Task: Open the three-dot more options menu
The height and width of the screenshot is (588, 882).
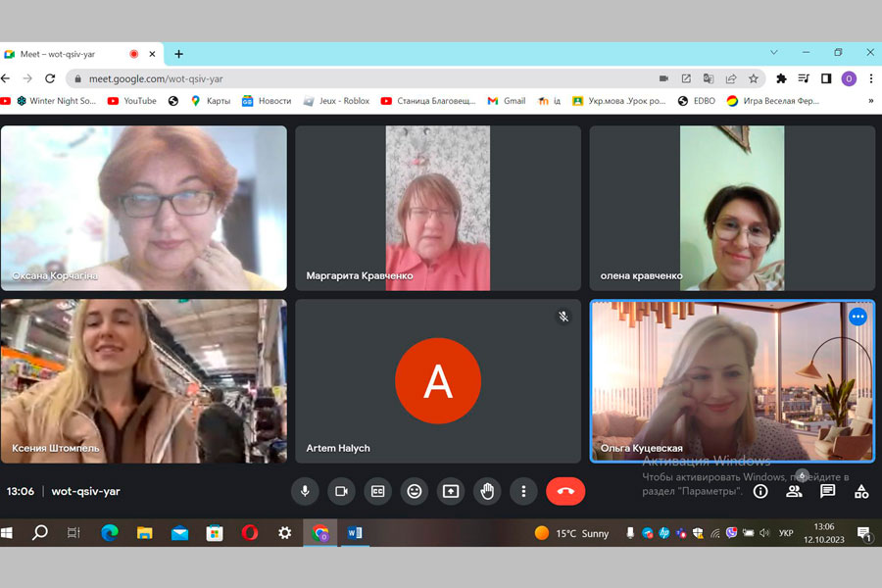Action: pos(523,491)
